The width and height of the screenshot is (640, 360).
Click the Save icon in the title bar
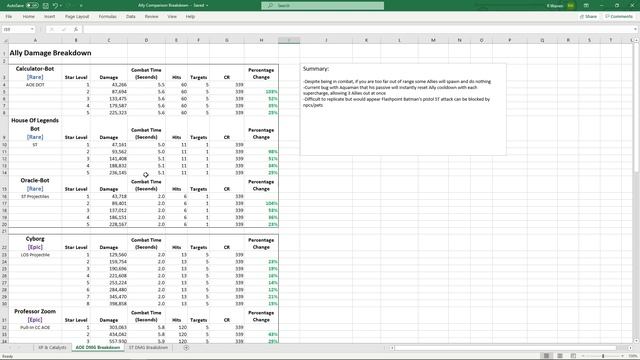point(46,6)
